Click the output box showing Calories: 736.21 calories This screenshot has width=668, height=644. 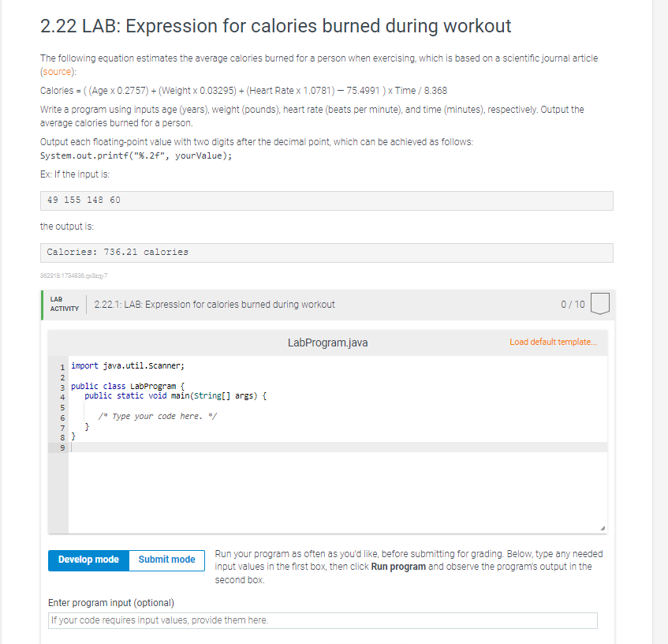click(x=327, y=252)
